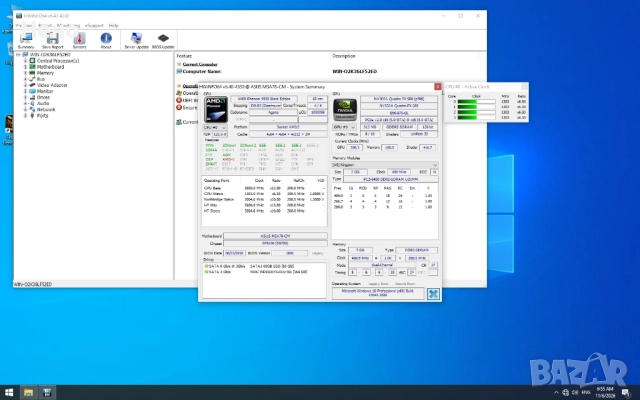Screen dimensions: 640x400
Task: Click the Socket AM3 platform field
Action: [288, 127]
